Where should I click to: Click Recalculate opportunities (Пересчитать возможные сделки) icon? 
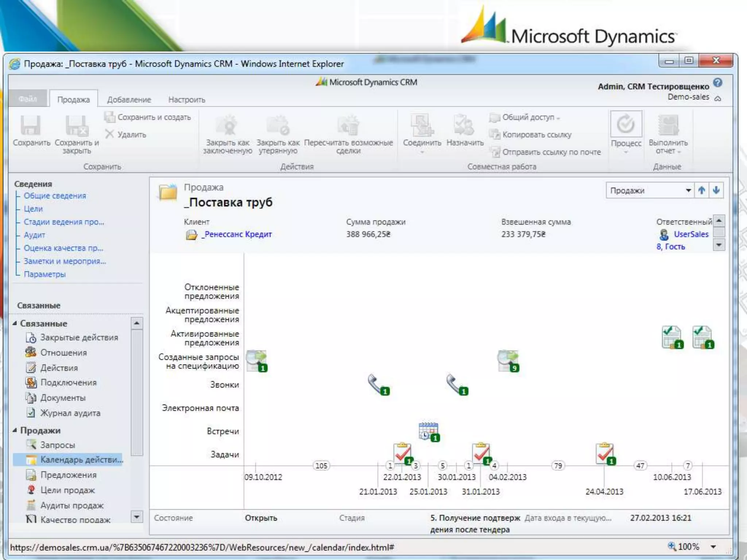click(348, 126)
